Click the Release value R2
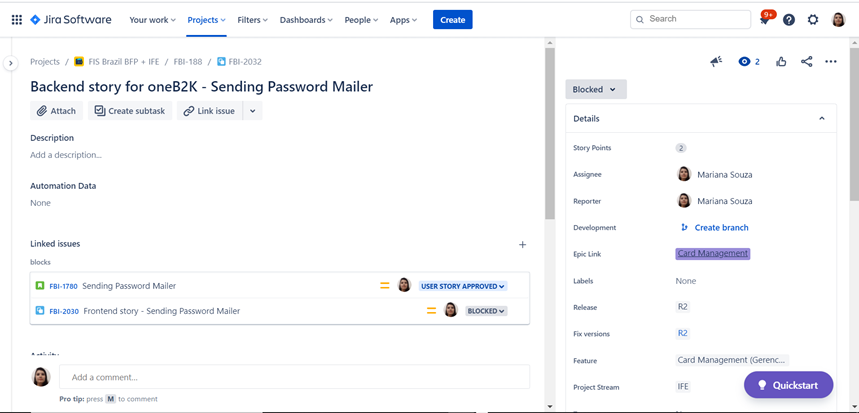Screen dimensions: 859x413 [x=683, y=307]
